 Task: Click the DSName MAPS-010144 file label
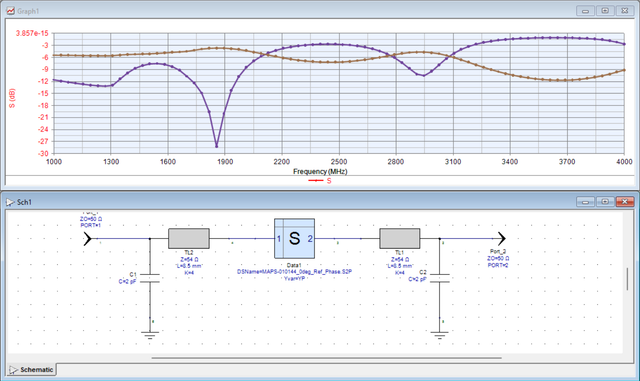click(x=294, y=272)
